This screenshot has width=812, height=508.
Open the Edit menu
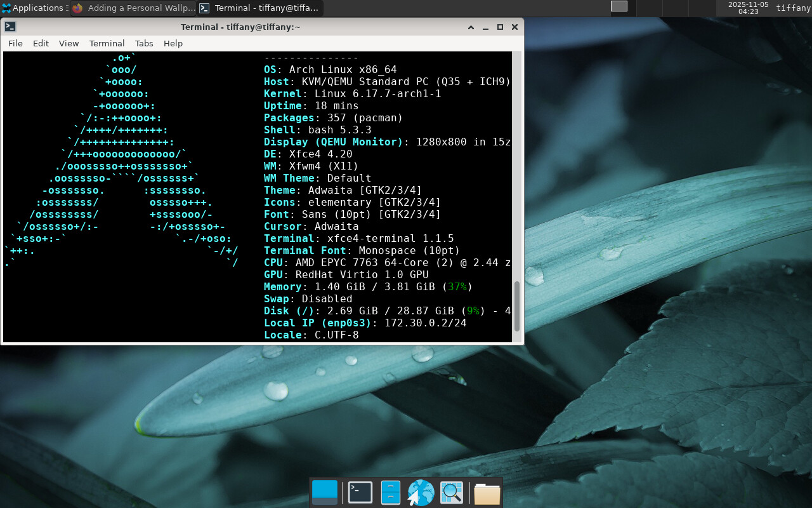pos(41,43)
